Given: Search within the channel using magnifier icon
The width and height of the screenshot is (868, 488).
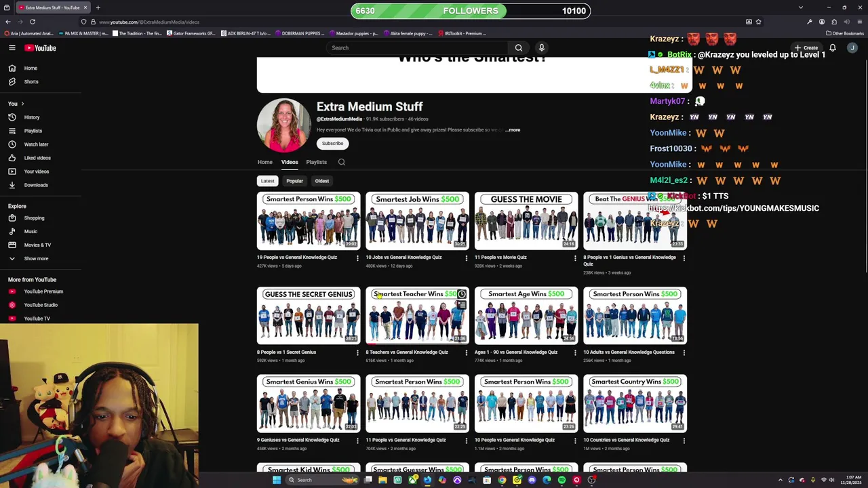Looking at the screenshot, I should click(342, 162).
